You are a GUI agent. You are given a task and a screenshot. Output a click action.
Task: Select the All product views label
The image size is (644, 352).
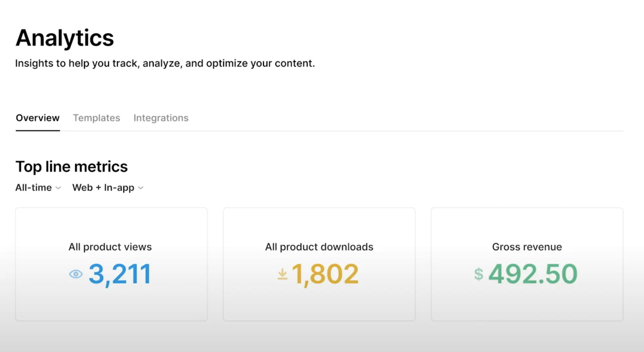[110, 247]
